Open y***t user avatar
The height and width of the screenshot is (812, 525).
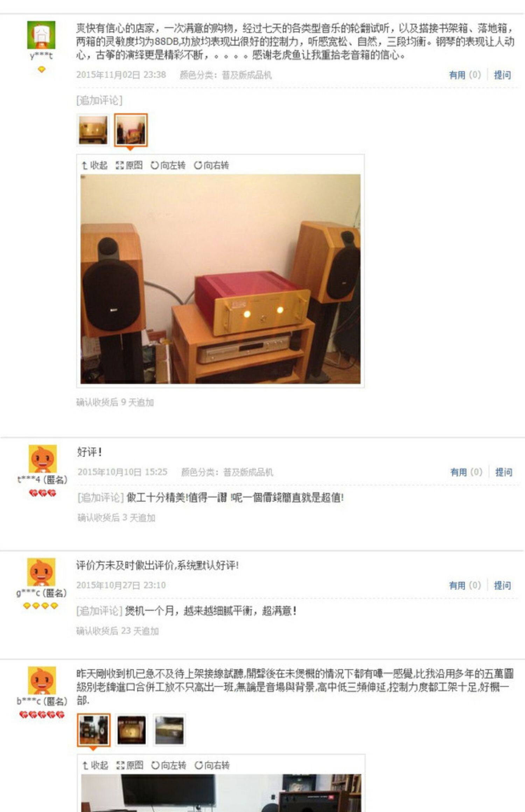(x=41, y=35)
